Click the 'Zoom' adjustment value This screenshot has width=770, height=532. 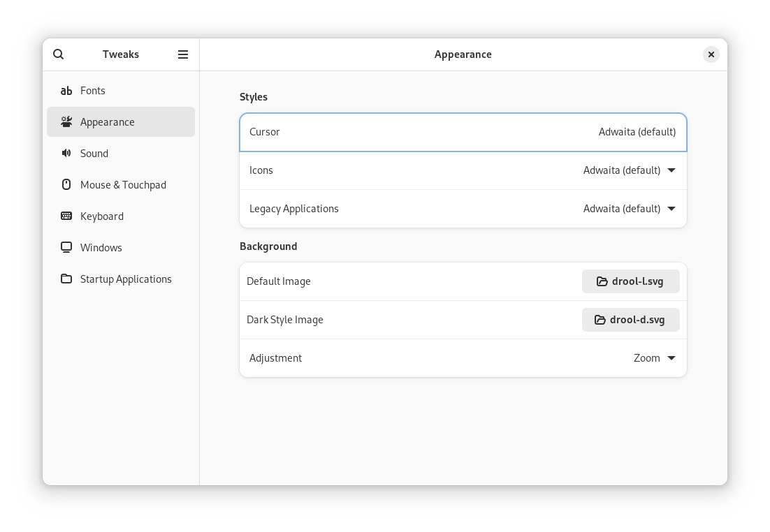[647, 358]
